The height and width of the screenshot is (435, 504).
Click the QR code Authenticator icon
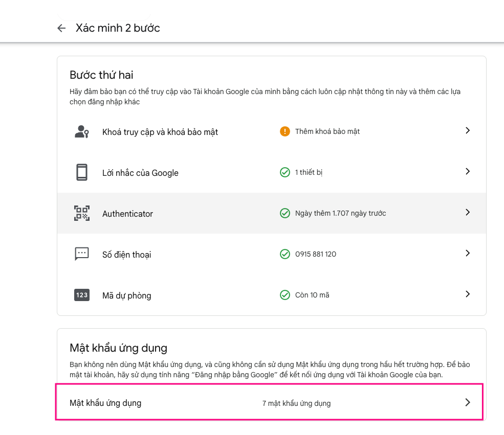[x=82, y=213]
